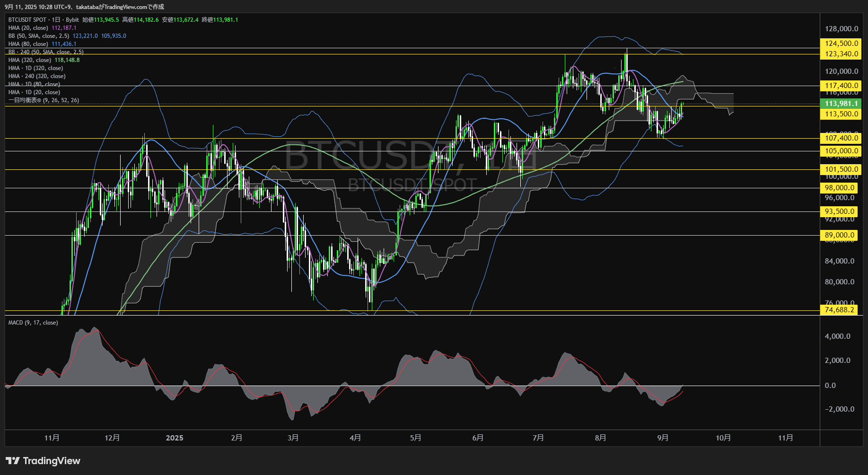
Task: Click the 3月 label on time axis
Action: point(293,438)
